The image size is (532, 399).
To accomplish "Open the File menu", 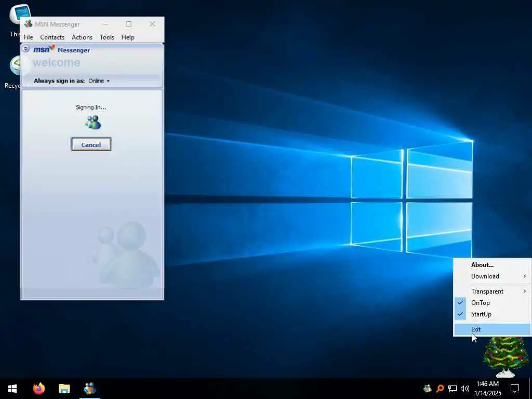I will pos(28,37).
